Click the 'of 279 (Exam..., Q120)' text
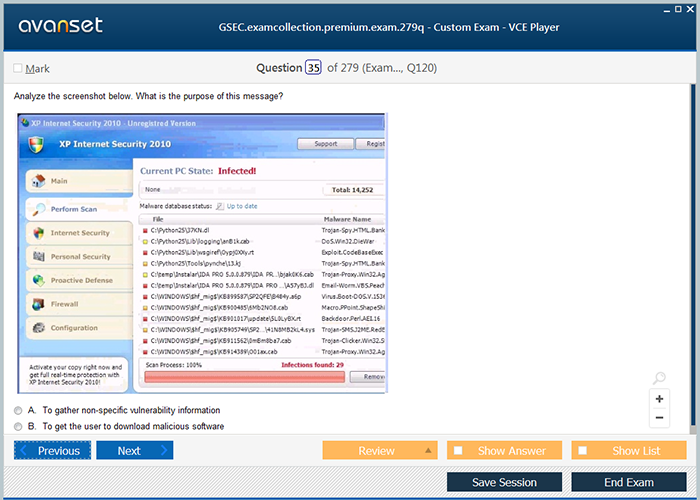The width and height of the screenshot is (700, 500). (382, 68)
